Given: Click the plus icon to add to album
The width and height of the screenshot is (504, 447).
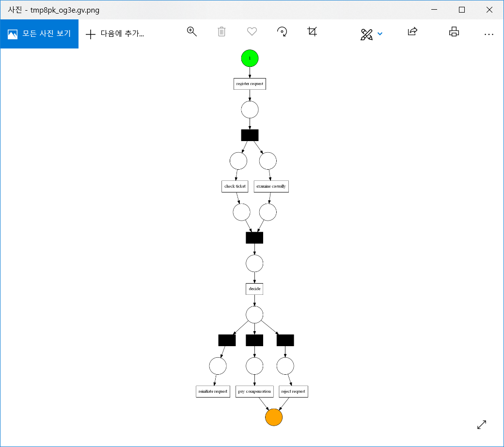Looking at the screenshot, I should tap(91, 34).
